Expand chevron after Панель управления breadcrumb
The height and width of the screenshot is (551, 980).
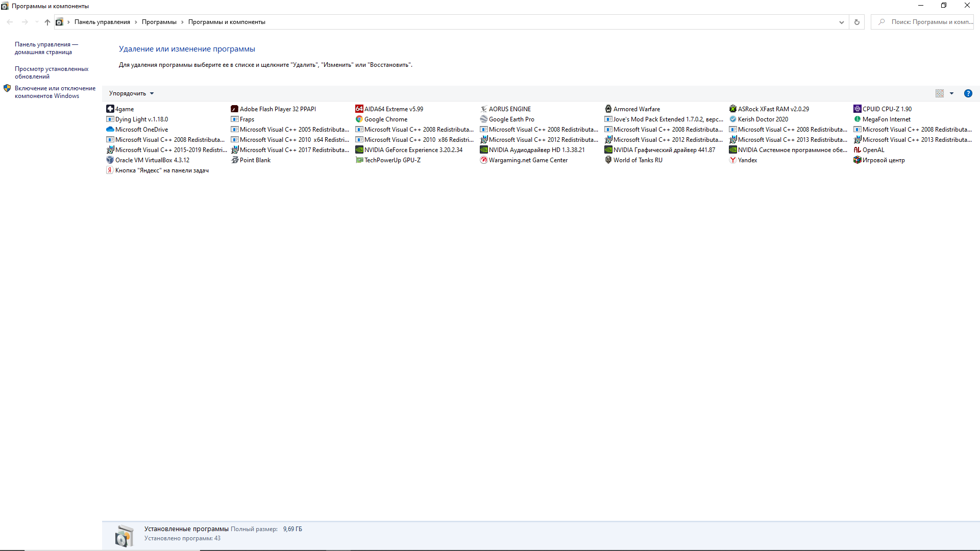tap(136, 22)
